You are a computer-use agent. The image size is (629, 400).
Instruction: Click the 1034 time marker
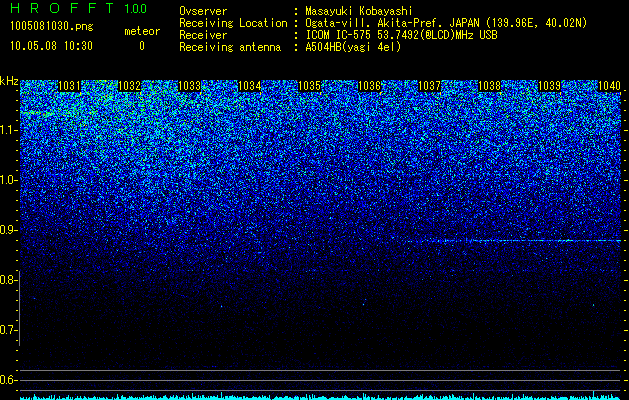click(250, 86)
